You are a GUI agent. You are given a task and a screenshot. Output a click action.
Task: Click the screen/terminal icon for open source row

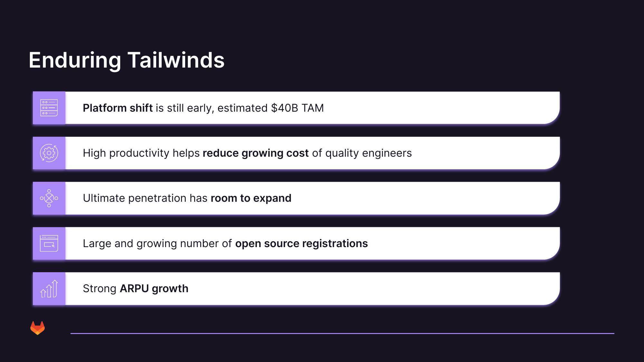pyautogui.click(x=50, y=244)
